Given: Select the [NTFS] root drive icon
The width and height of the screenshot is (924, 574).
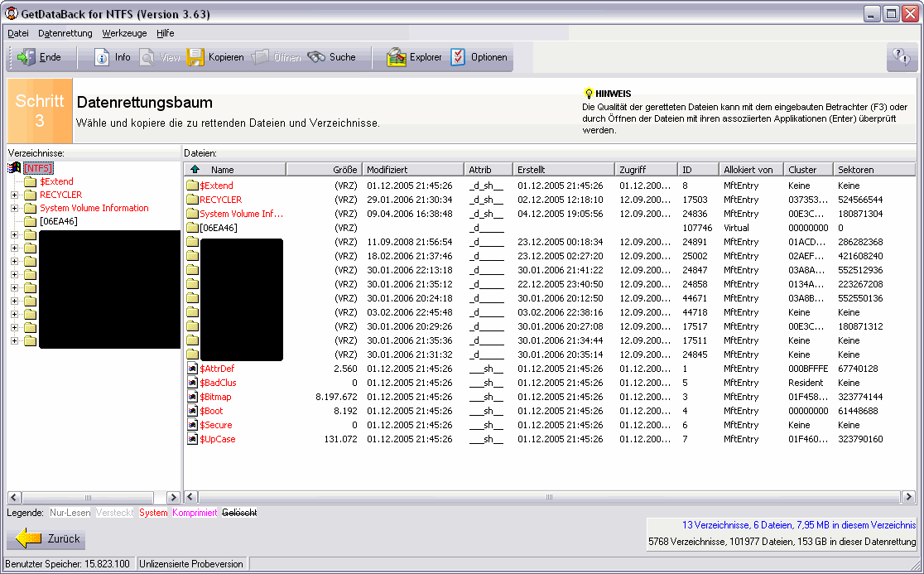Looking at the screenshot, I should click(14, 168).
